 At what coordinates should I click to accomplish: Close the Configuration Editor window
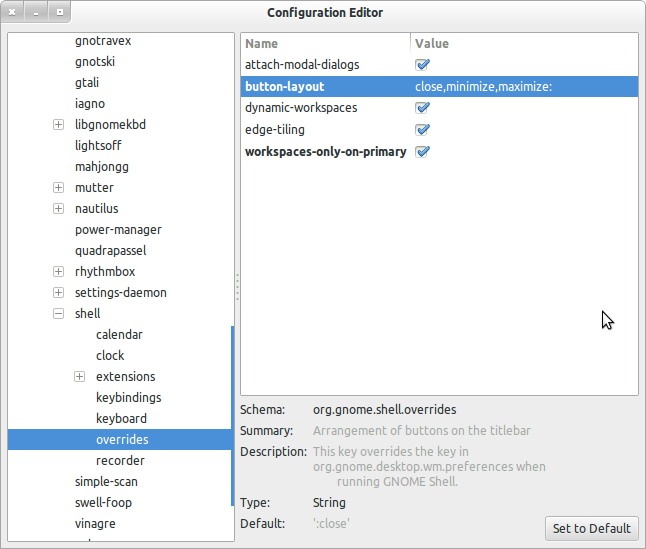coord(13,13)
